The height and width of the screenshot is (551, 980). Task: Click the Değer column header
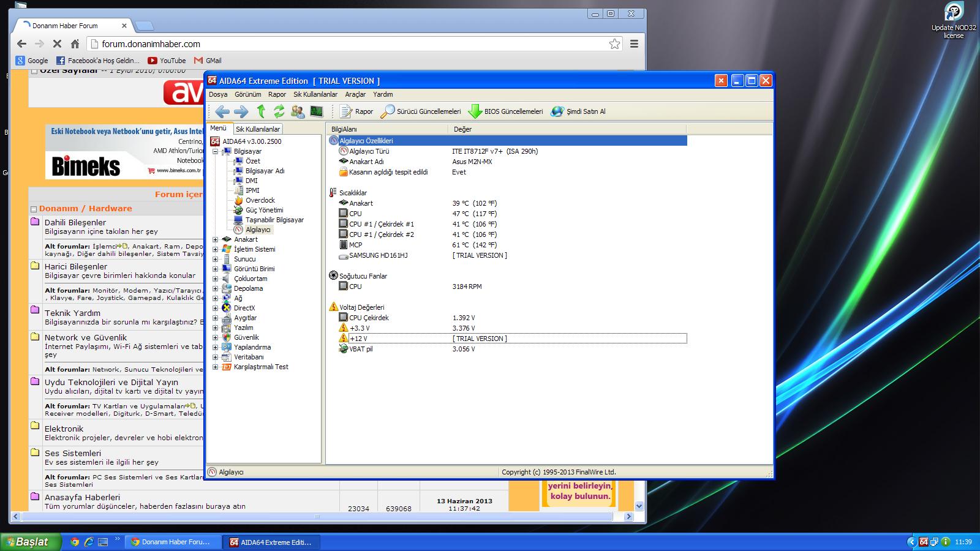click(x=567, y=129)
